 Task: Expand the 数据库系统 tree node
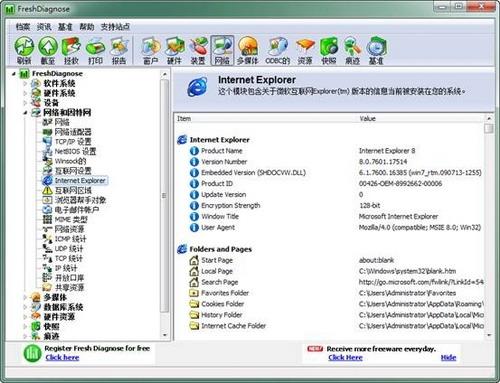[x=25, y=307]
